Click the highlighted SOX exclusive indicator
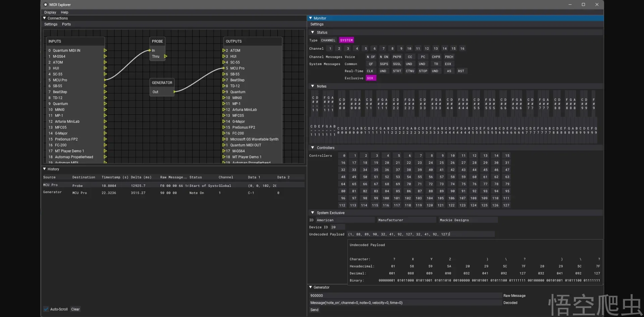This screenshot has width=644, height=317. (370, 78)
